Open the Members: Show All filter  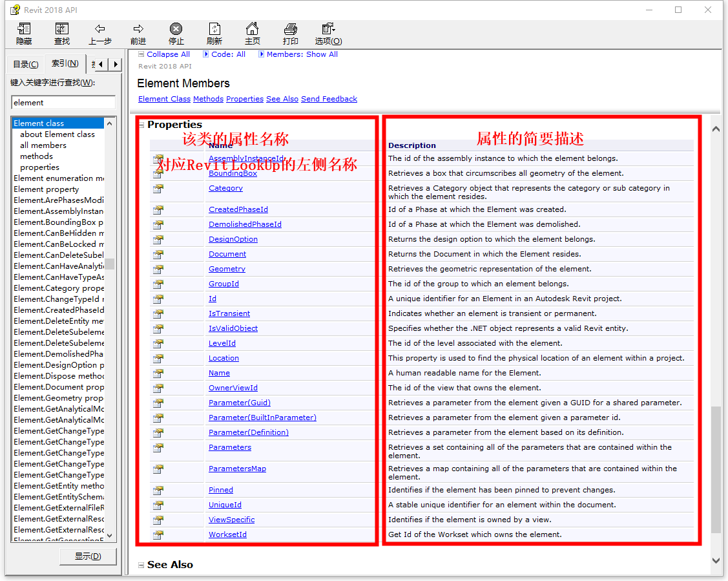pyautogui.click(x=298, y=54)
